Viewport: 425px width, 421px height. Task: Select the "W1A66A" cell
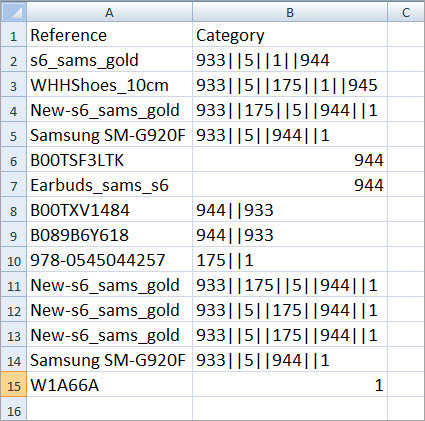(109, 385)
